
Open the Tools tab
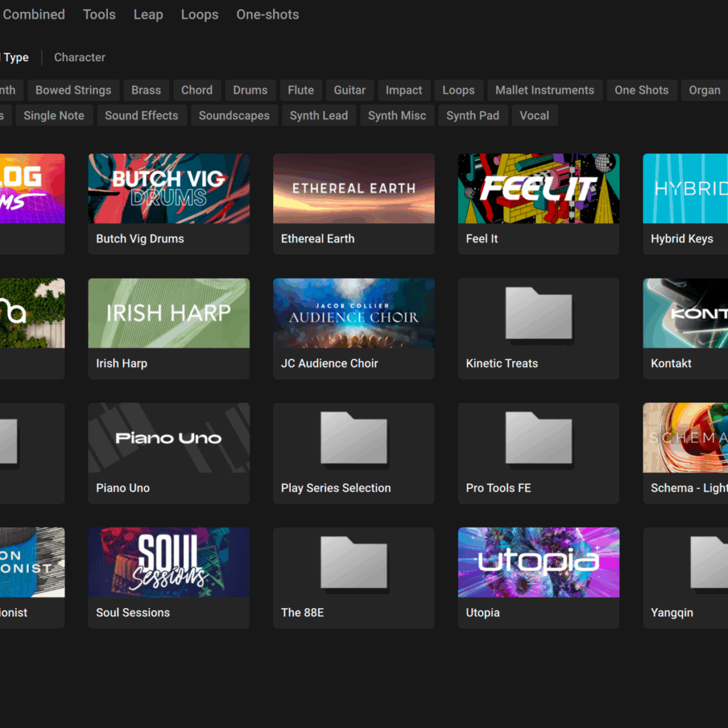coord(99,14)
